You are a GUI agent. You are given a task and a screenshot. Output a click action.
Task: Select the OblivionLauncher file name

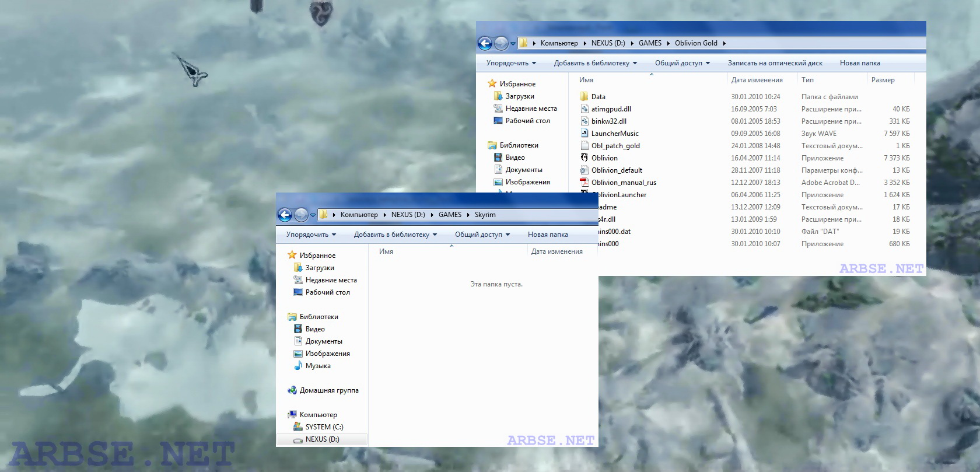623,195
